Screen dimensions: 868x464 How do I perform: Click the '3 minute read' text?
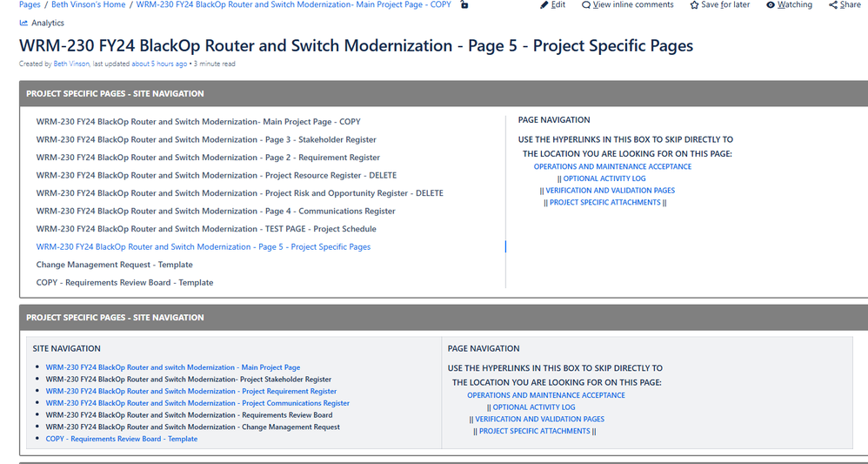tap(214, 64)
